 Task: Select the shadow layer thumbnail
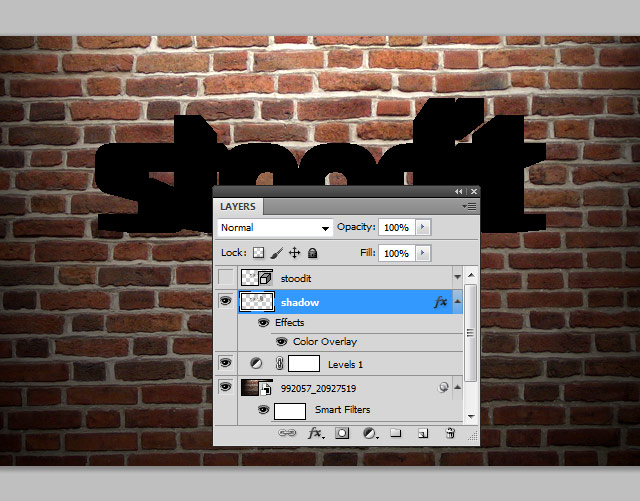[x=257, y=302]
